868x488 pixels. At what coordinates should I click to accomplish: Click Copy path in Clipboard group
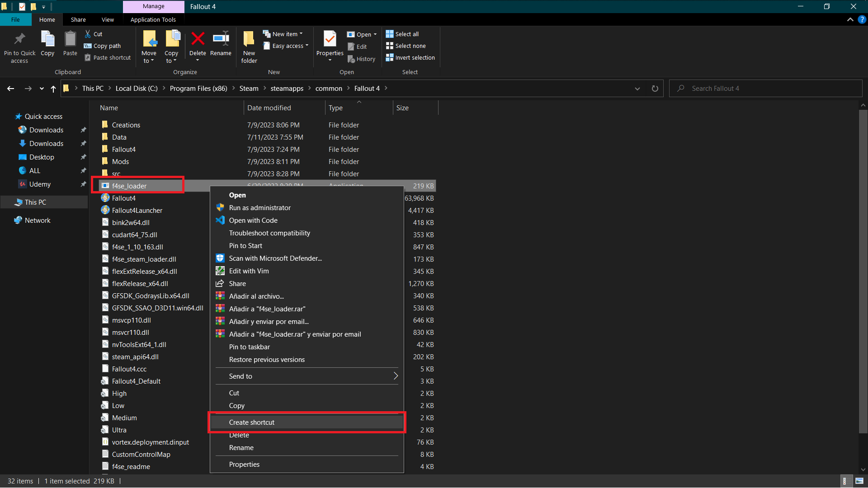[103, 46]
